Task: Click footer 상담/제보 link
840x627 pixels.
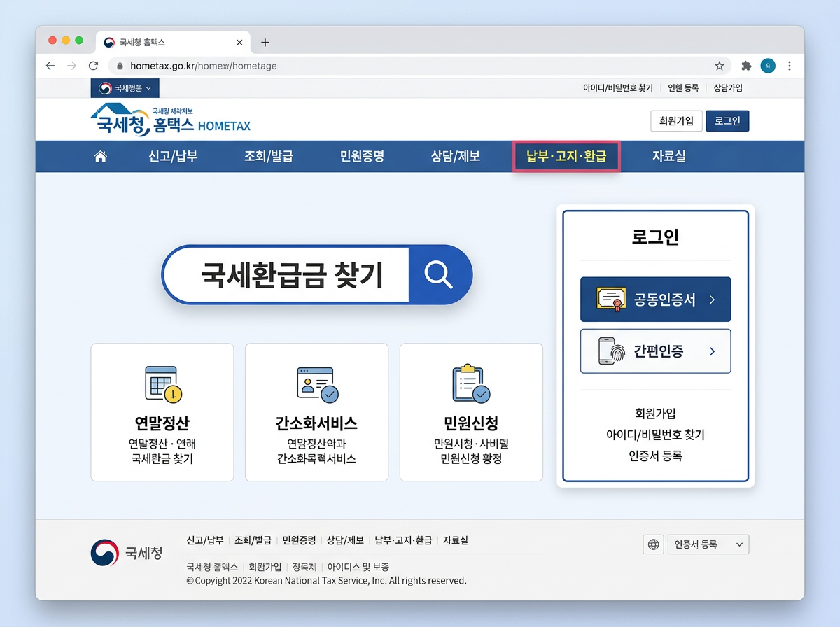Action: pyautogui.click(x=346, y=540)
